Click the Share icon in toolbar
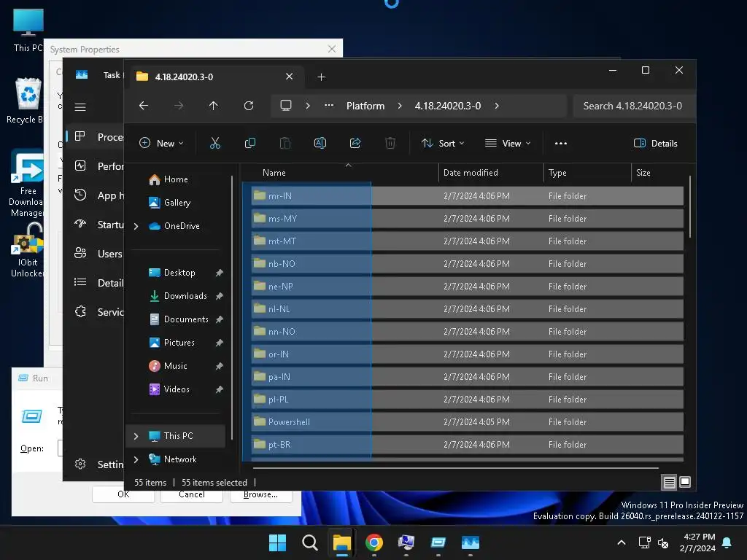This screenshot has height=560, width=747. click(x=355, y=143)
